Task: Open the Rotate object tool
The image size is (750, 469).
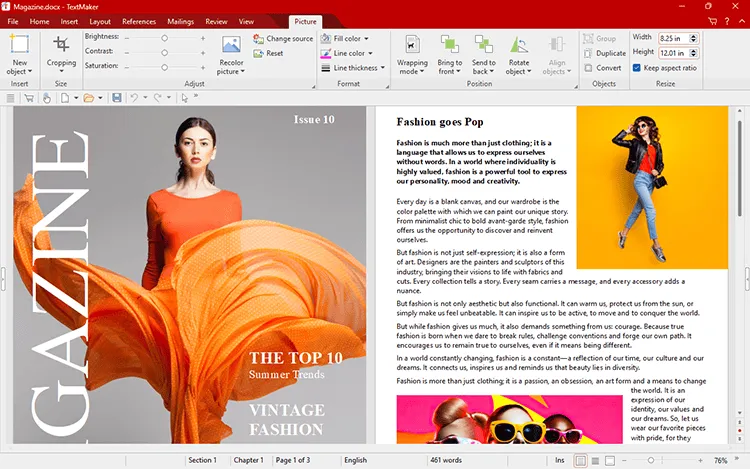Action: click(519, 45)
